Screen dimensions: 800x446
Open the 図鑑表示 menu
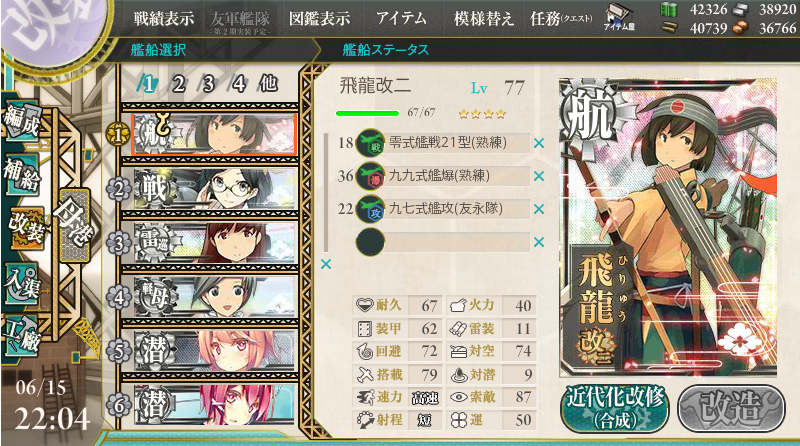tap(319, 19)
